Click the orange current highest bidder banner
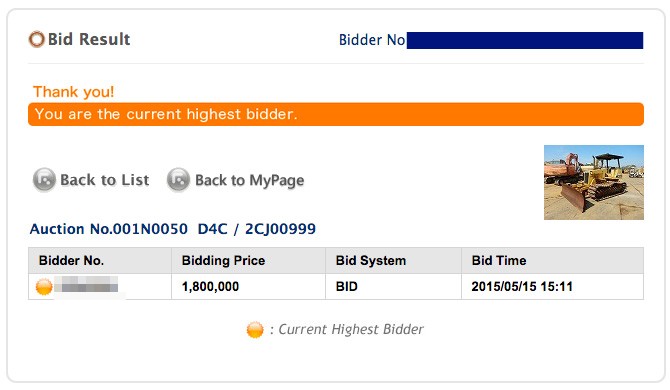Screen dimensions: 670x390 (336, 114)
